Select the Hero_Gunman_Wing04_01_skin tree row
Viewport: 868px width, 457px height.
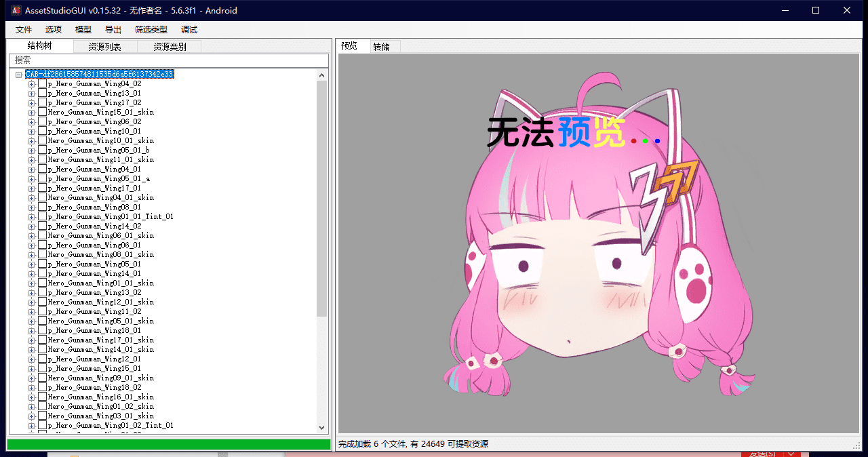(x=101, y=198)
